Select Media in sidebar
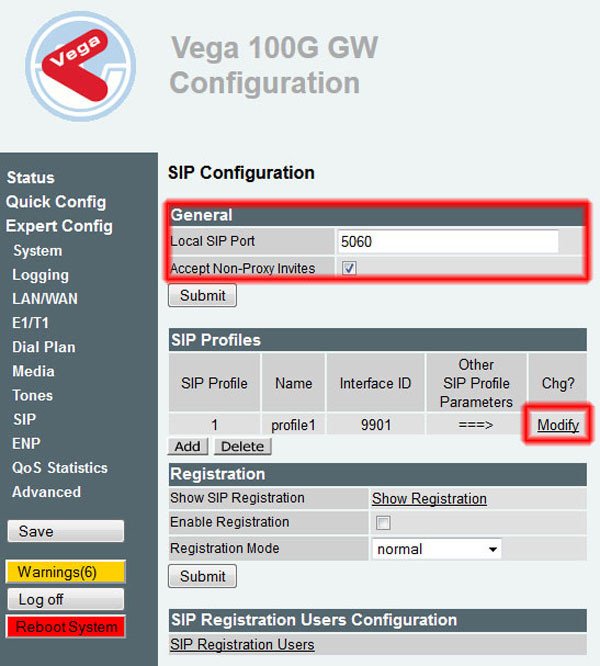The width and height of the screenshot is (600, 666). 34,371
